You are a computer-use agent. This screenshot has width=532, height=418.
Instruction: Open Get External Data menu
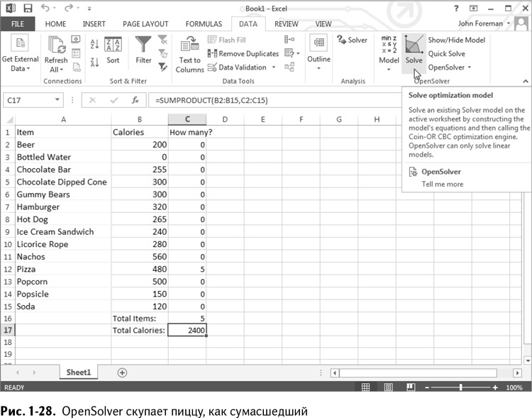coord(20,54)
